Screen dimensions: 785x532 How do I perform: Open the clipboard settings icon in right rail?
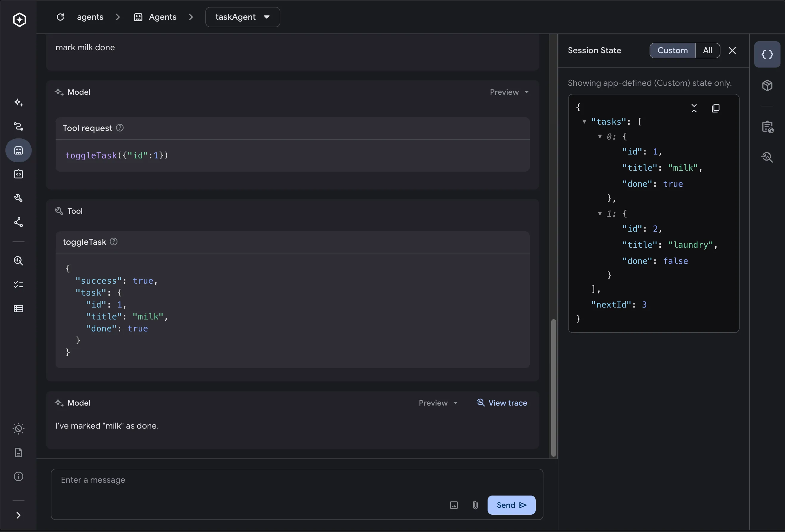click(x=767, y=127)
